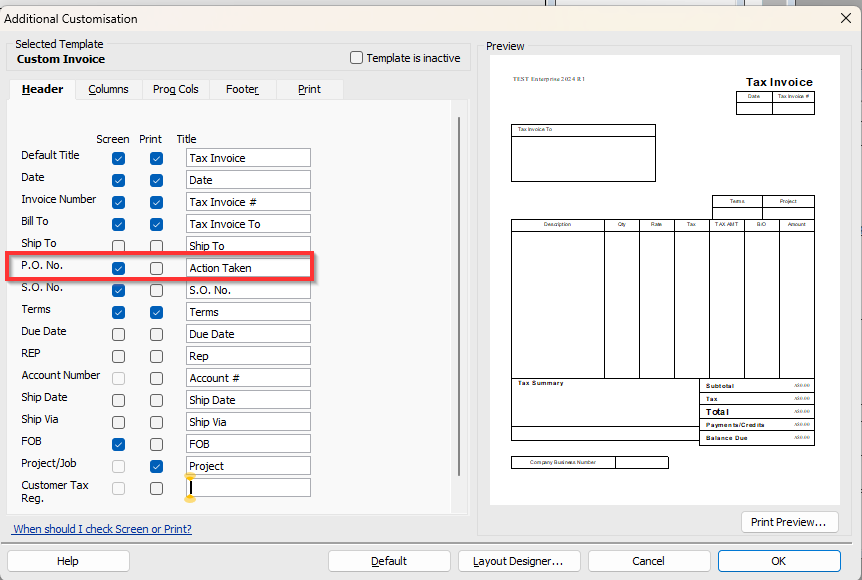Screen dimensions: 862x580
Task: Edit the Tax Invoice title field
Action: pos(248,158)
